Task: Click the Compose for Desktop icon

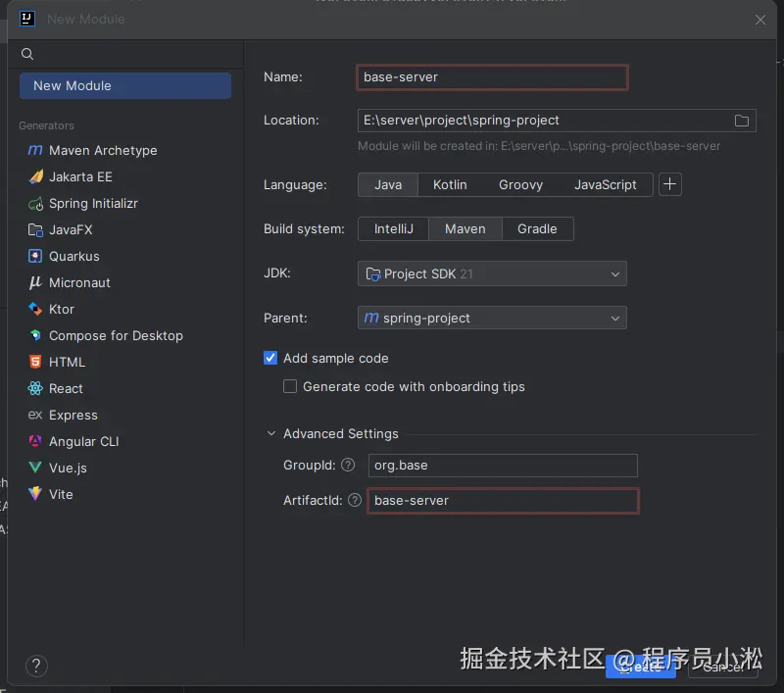Action: coord(35,335)
